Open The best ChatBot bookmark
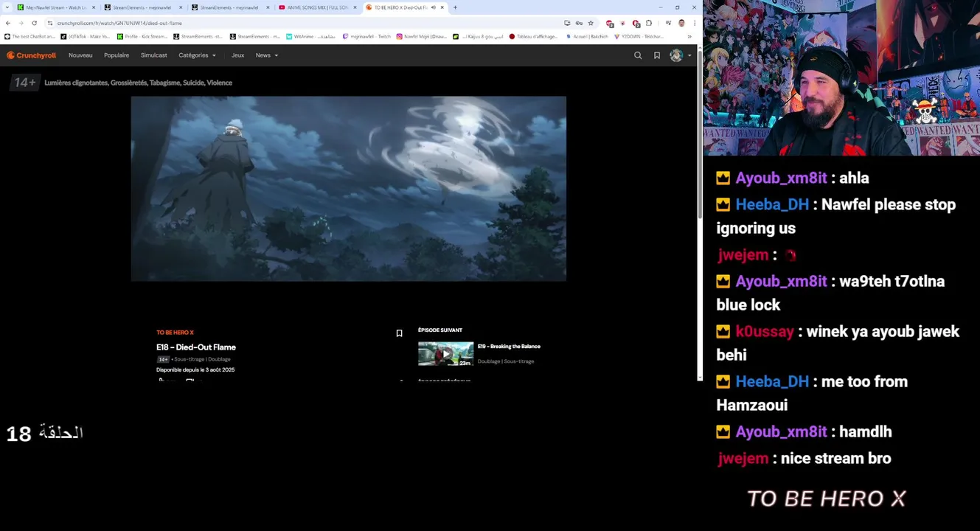The image size is (980, 531). [x=29, y=36]
